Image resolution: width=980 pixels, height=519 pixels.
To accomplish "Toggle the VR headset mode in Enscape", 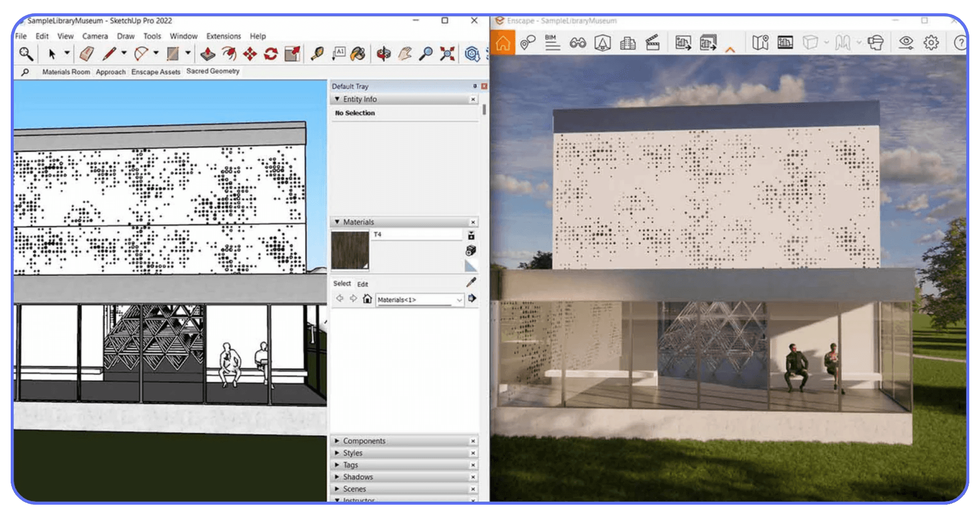I will 876,43.
